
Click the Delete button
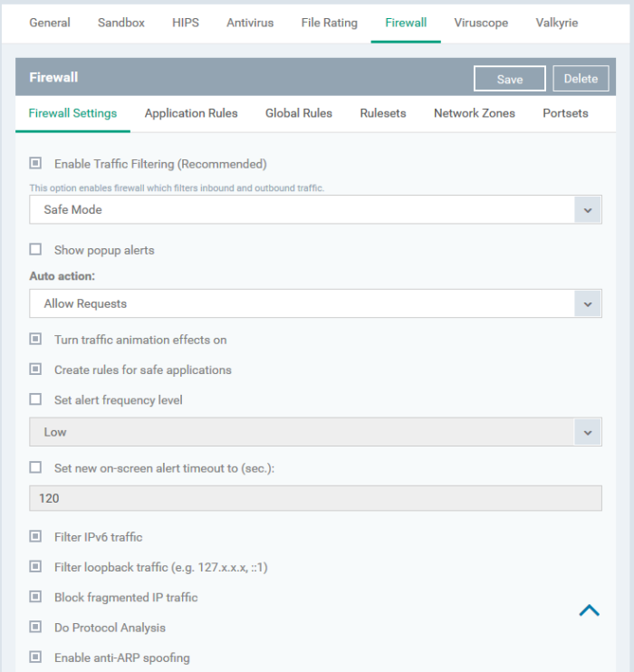coord(581,79)
